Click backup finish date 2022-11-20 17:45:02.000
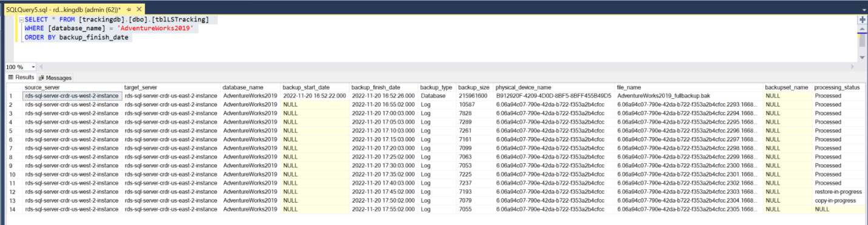The image size is (868, 225). pos(384,192)
